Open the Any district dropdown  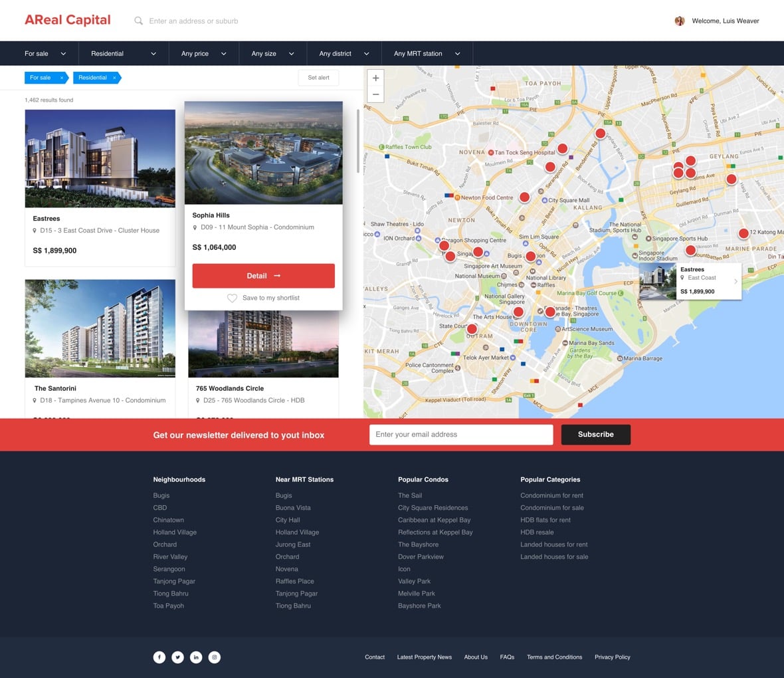344,54
